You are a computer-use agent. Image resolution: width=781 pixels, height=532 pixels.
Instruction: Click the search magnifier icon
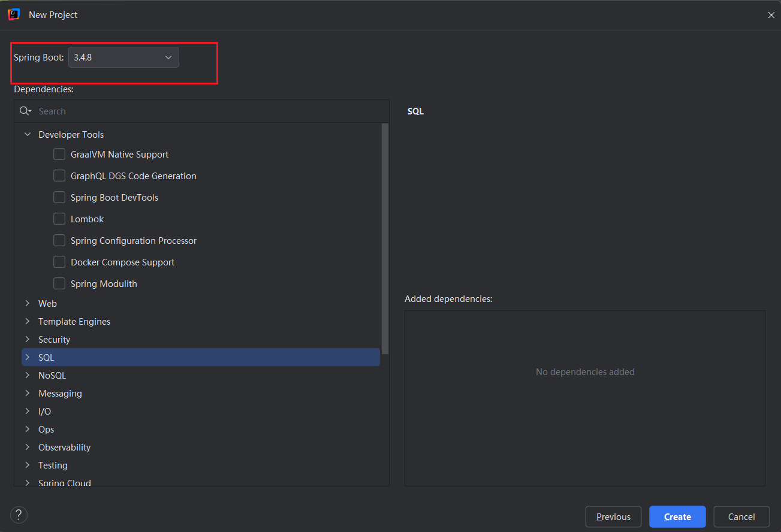(25, 111)
